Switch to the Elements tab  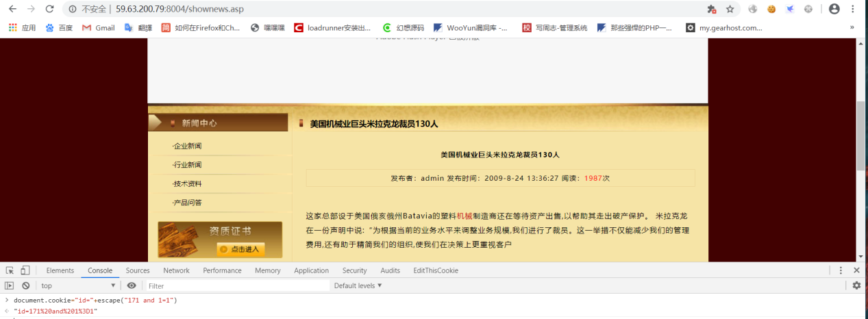[x=60, y=270]
